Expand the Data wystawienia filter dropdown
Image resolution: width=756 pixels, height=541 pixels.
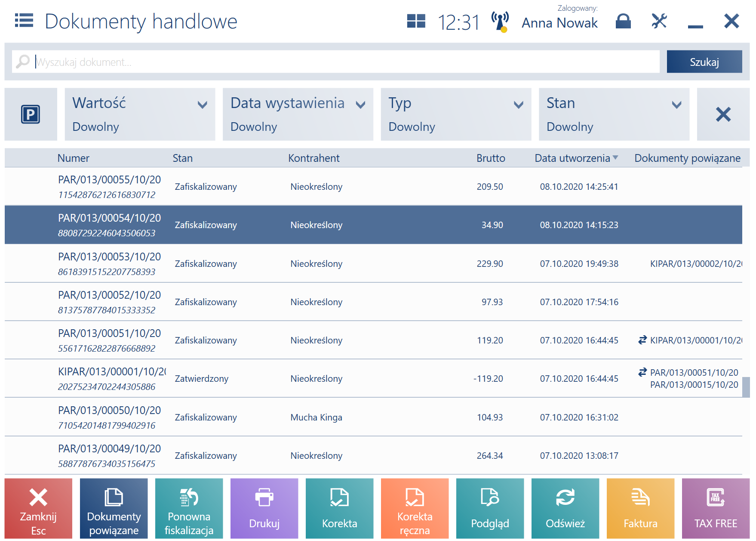pyautogui.click(x=298, y=114)
